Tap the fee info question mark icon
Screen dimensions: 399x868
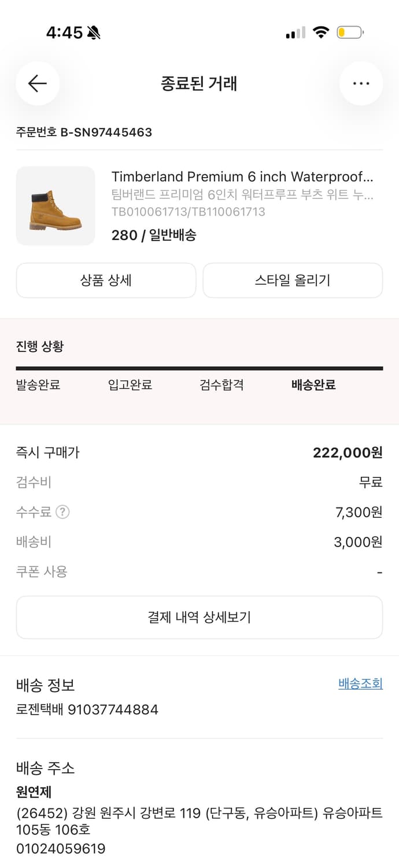[x=61, y=512]
